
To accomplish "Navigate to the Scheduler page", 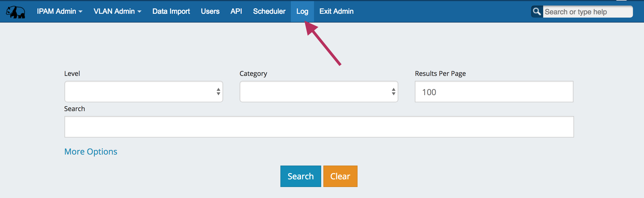I will coord(269,11).
